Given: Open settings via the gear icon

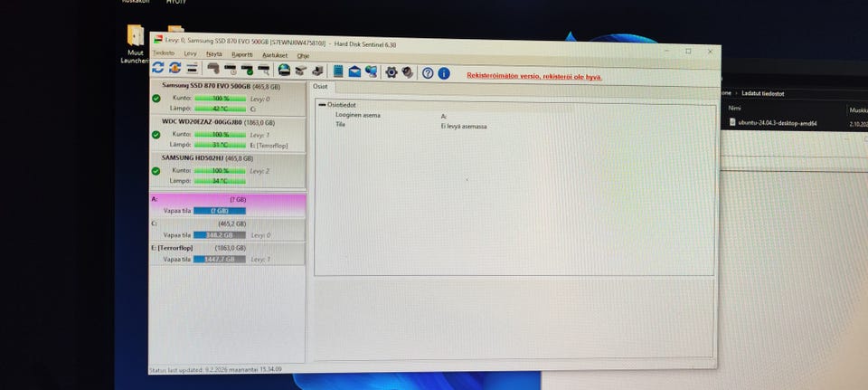Looking at the screenshot, I should coord(392,72).
